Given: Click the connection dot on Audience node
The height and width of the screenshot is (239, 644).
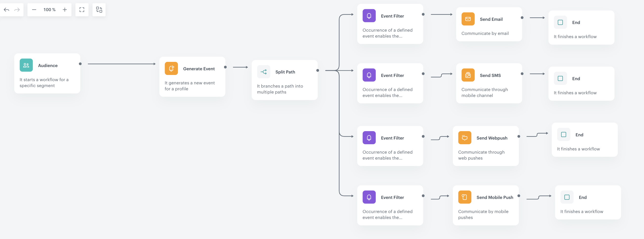Looking at the screenshot, I should pyautogui.click(x=81, y=64).
